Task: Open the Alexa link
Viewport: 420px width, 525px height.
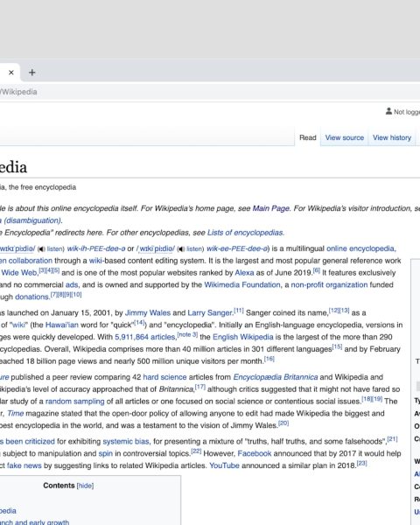Action: (x=244, y=272)
